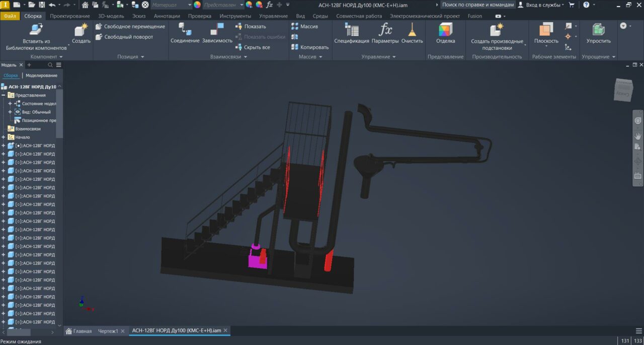Toggle Показать relationships display
Image resolution: width=644 pixels, height=345 pixels.
coord(255,26)
